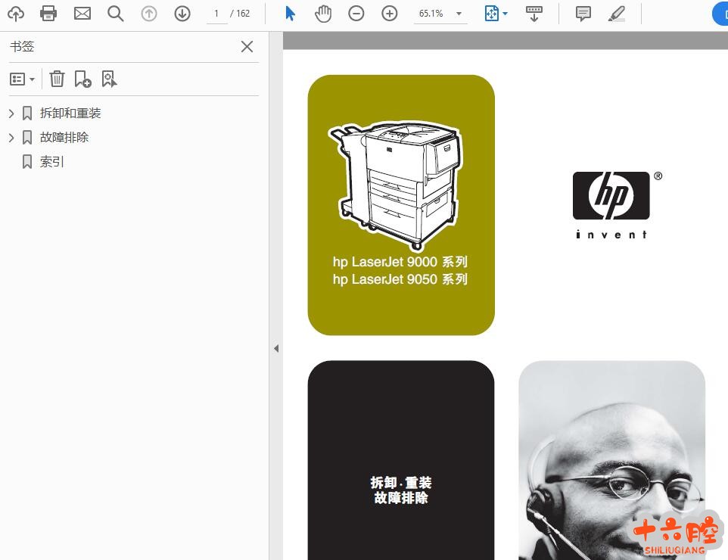Select the highlighter pen tool
Viewport: 728px width, 560px height.
[x=617, y=13]
